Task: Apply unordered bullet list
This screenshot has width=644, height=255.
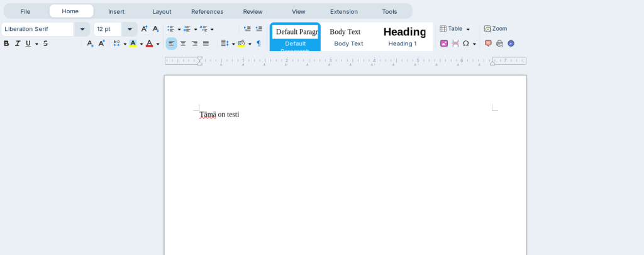Action: click(171, 29)
